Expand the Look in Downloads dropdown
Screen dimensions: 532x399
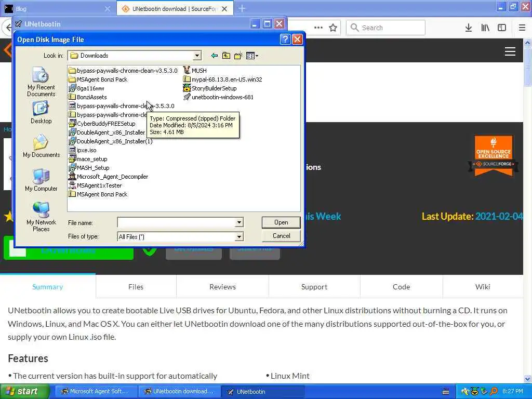[x=197, y=56]
